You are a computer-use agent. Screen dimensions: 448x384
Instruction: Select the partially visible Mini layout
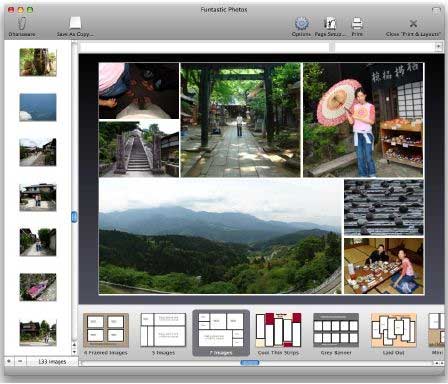click(x=436, y=334)
